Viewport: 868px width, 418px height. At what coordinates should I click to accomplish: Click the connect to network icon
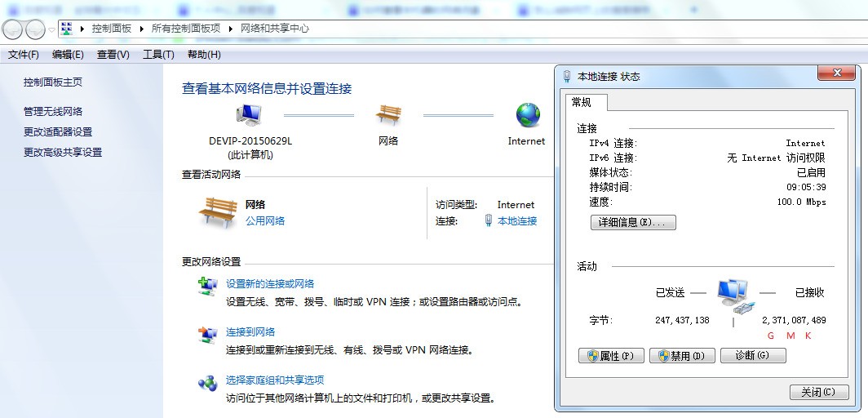point(207,333)
